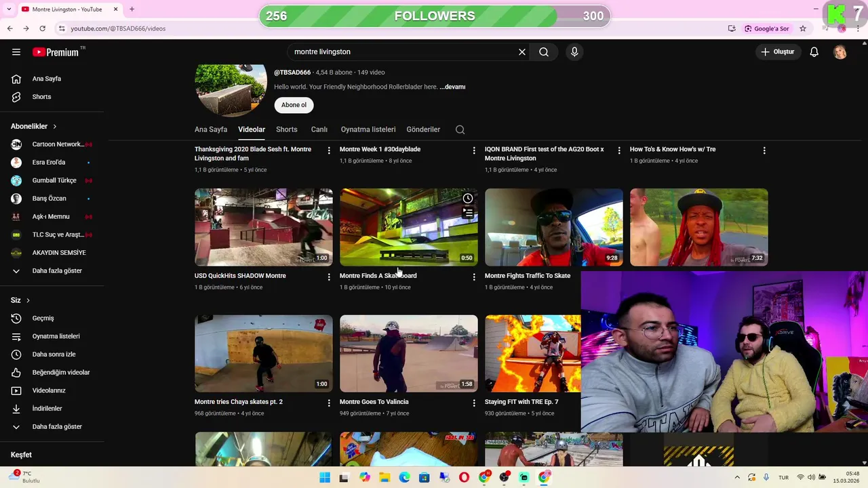This screenshot has width=868, height=488.
Task: Open Opera browser from taskbar
Action: 464,478
